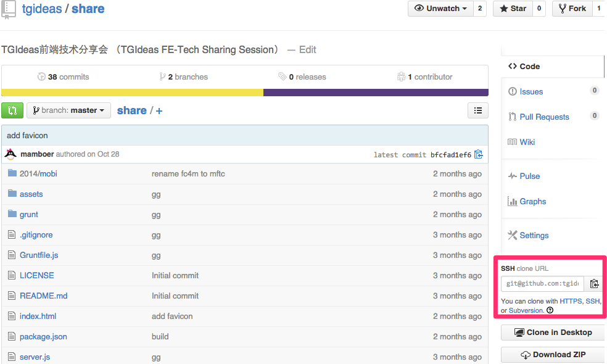The height and width of the screenshot is (364, 607).
Task: Select the SSH clone URL text field
Action: (x=543, y=283)
